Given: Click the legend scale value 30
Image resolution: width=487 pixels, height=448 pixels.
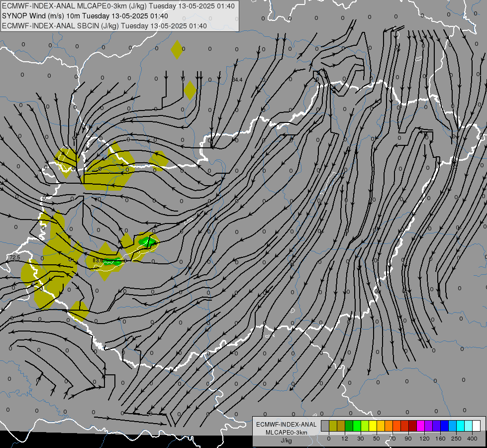Looking at the screenshot, I should click(x=361, y=439).
